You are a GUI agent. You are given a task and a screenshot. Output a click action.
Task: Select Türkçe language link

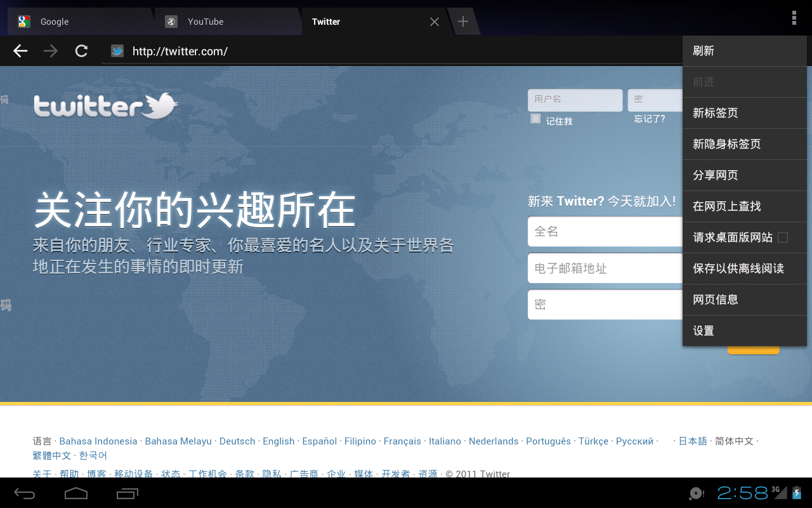click(x=593, y=441)
